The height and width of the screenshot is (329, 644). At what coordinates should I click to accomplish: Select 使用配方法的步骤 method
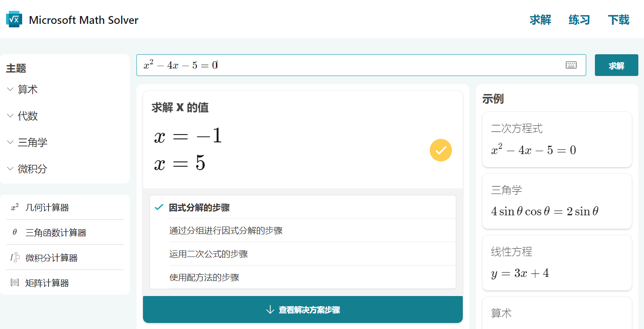(x=312, y=277)
